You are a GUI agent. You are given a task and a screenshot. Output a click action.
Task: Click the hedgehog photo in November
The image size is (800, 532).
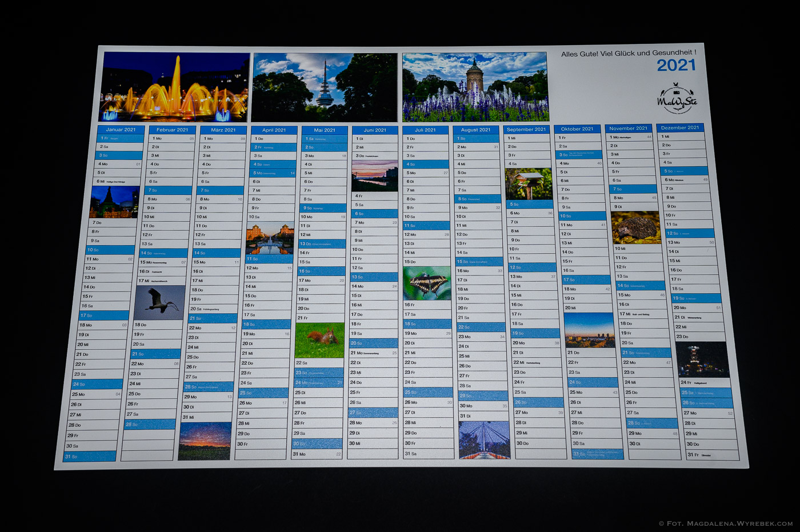click(635, 227)
